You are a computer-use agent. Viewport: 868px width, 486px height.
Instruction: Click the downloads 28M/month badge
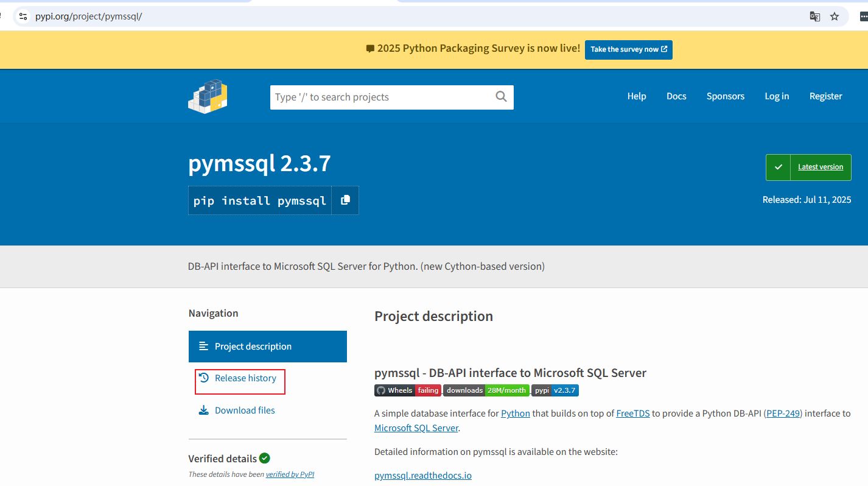[x=486, y=390]
